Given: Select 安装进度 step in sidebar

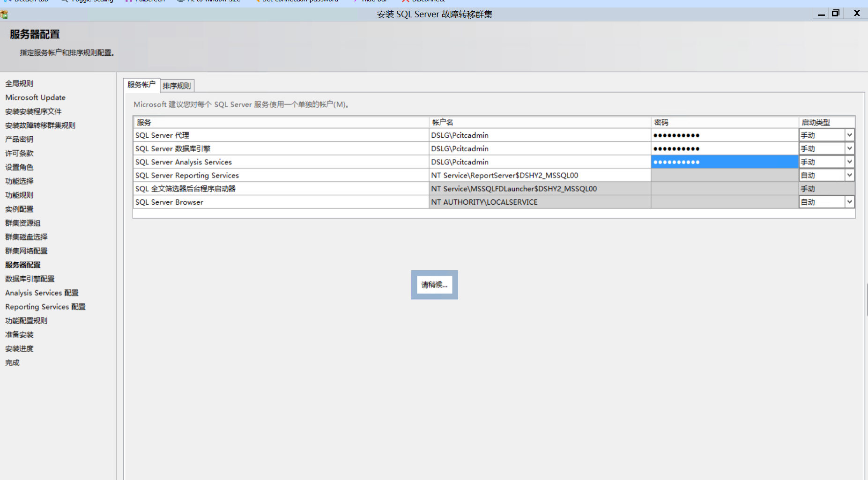Looking at the screenshot, I should point(19,348).
